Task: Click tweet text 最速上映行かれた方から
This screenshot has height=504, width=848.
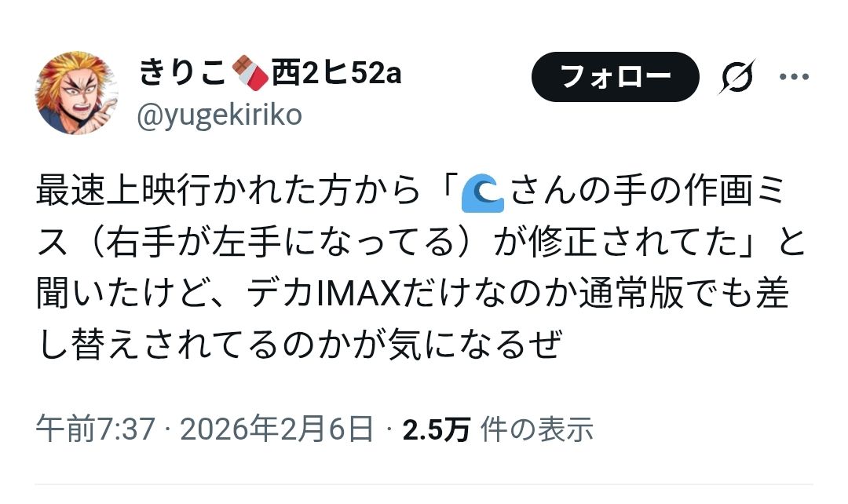Action: (228, 192)
